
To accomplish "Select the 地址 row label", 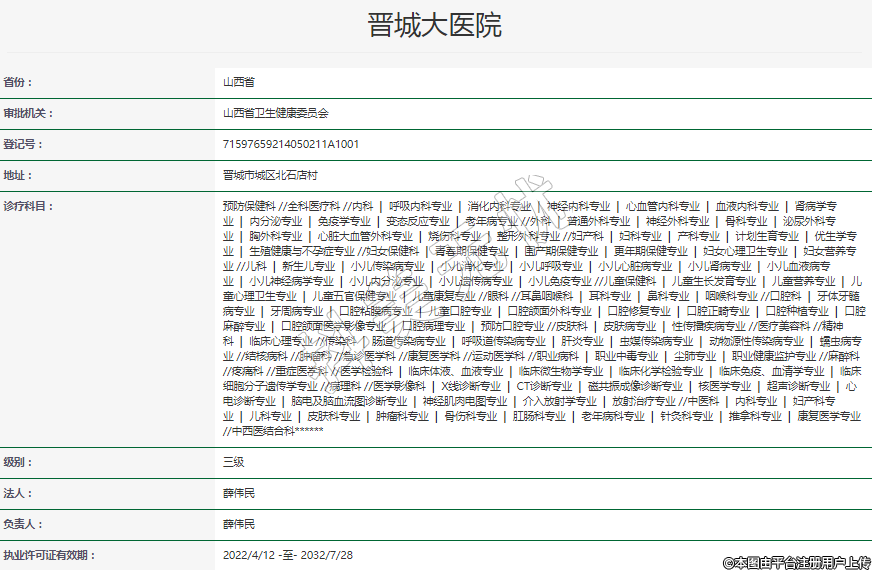I will click(18, 175).
